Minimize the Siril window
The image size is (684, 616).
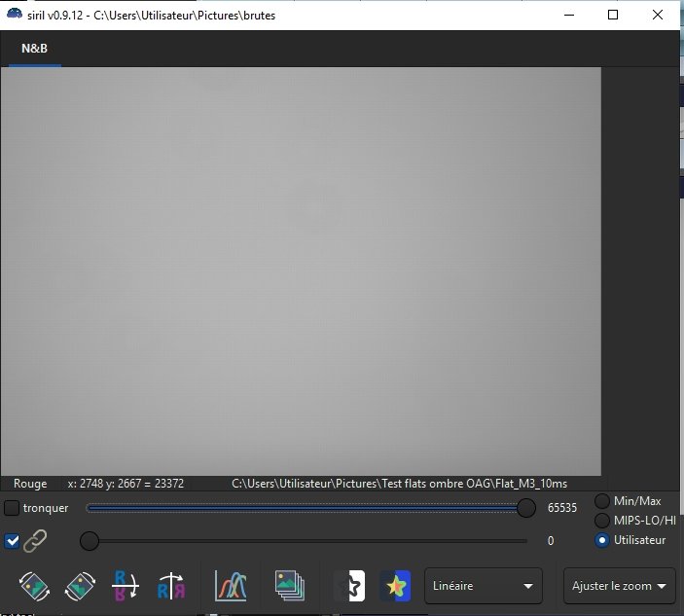(569, 15)
